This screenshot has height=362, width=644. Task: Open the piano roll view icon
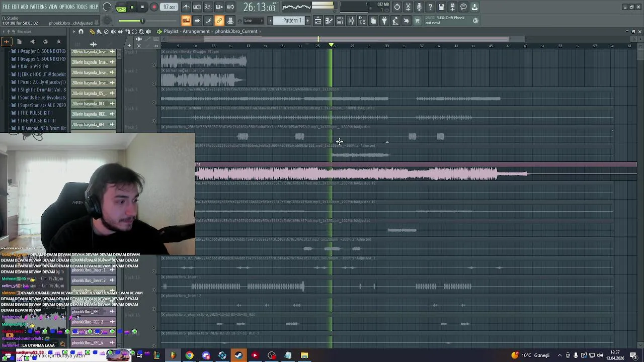pyautogui.click(x=329, y=21)
